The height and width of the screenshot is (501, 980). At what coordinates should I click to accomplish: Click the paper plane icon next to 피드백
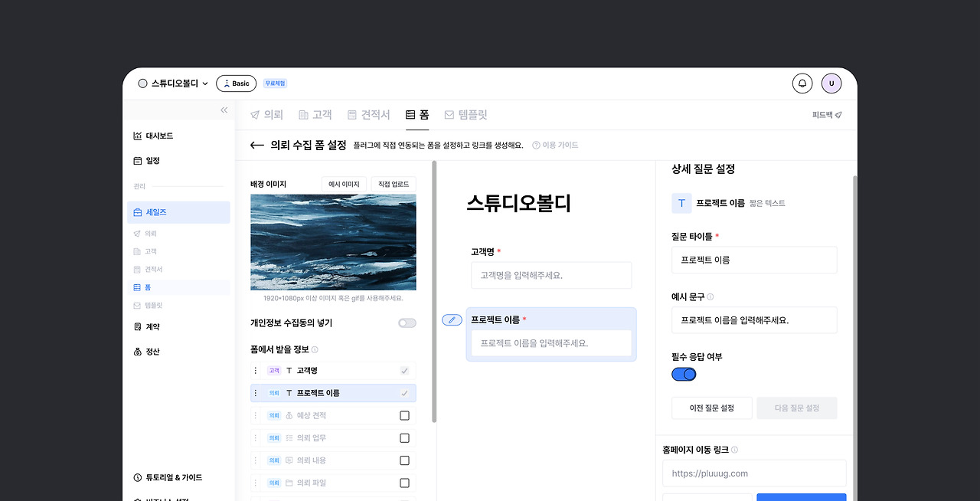tap(838, 115)
